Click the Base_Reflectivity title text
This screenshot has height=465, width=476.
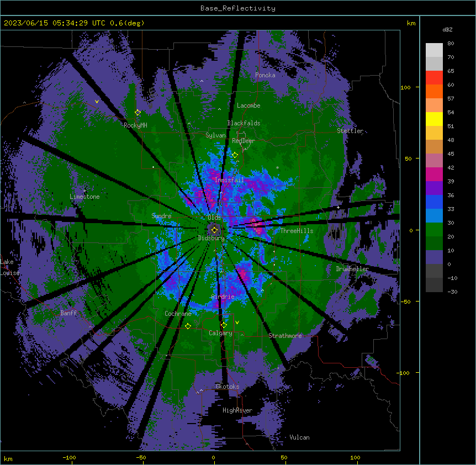(238, 8)
